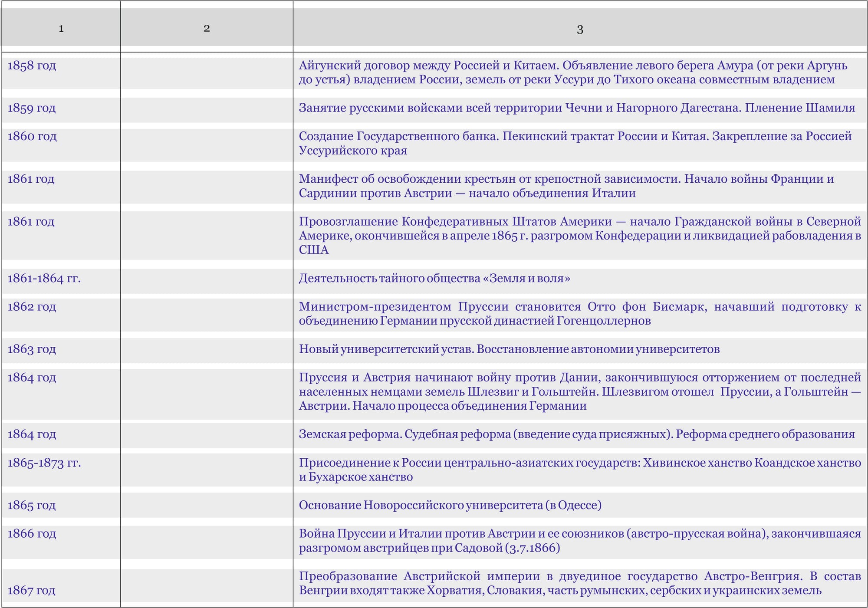
Task: Select the entry 'Занятие русскими войсками всей территории Чечни'
Action: coord(451,108)
